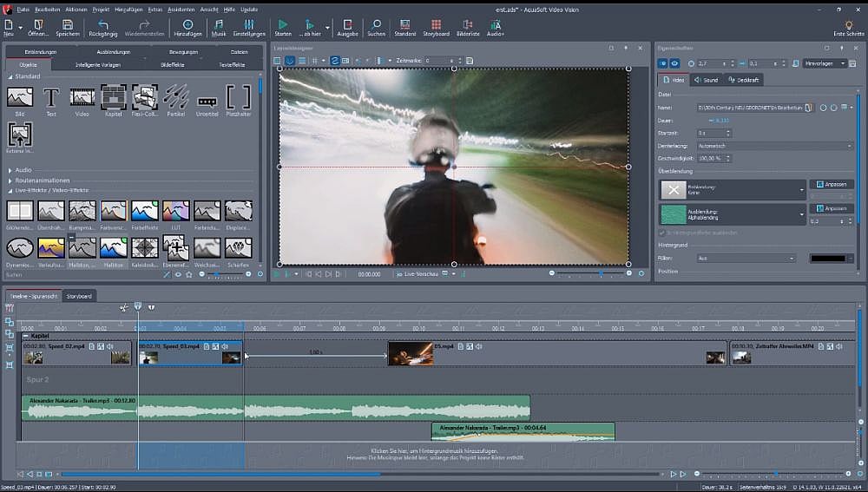Toggle the eye filter in toolbox footer

pyautogui.click(x=178, y=274)
